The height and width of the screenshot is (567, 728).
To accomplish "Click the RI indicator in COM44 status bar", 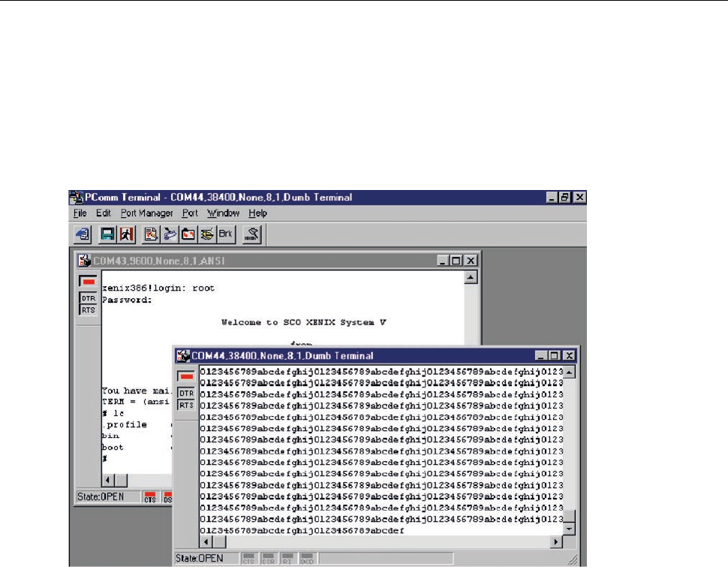I will pyautogui.click(x=287, y=559).
